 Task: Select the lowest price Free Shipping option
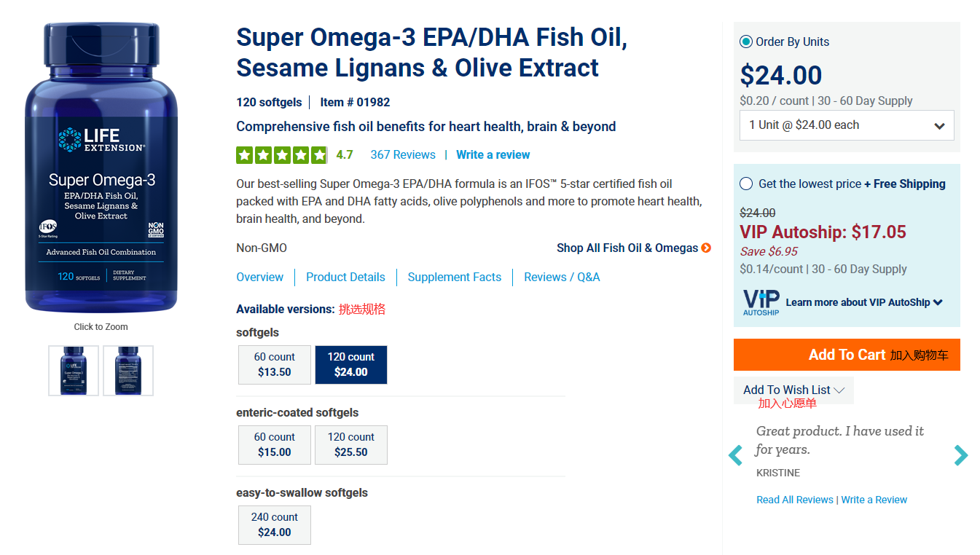pos(746,184)
